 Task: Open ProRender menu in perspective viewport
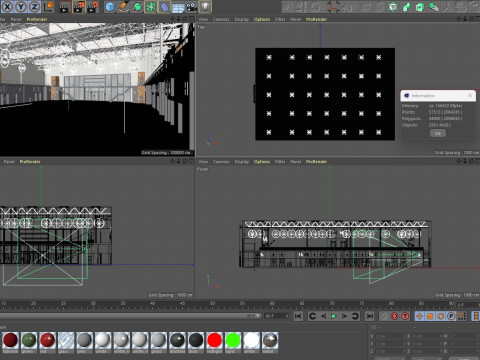point(37,19)
